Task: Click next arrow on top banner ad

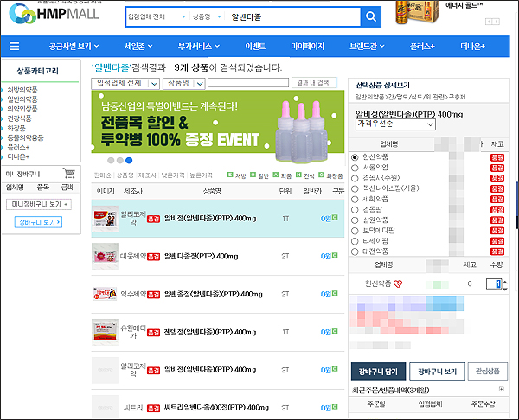Action: 497,22
